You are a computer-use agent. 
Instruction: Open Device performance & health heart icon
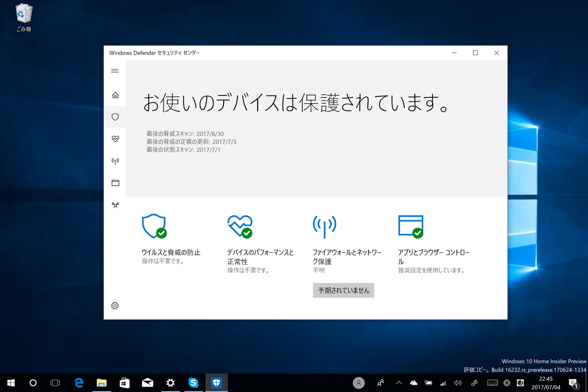coord(115,138)
